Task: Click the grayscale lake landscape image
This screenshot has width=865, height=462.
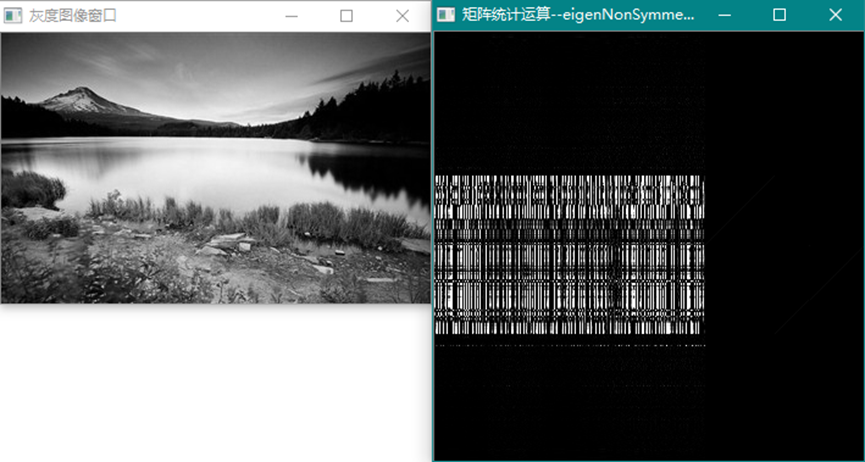Action: [216, 167]
